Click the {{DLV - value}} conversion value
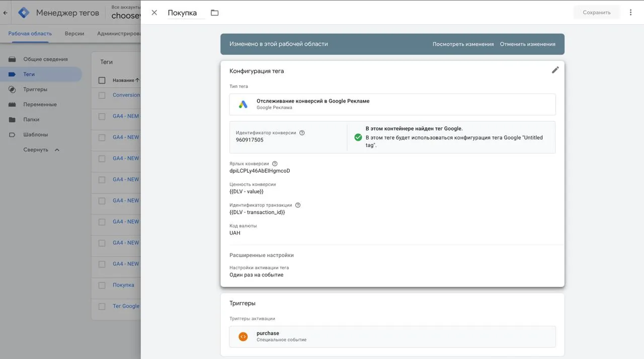This screenshot has height=359, width=644. point(247,192)
